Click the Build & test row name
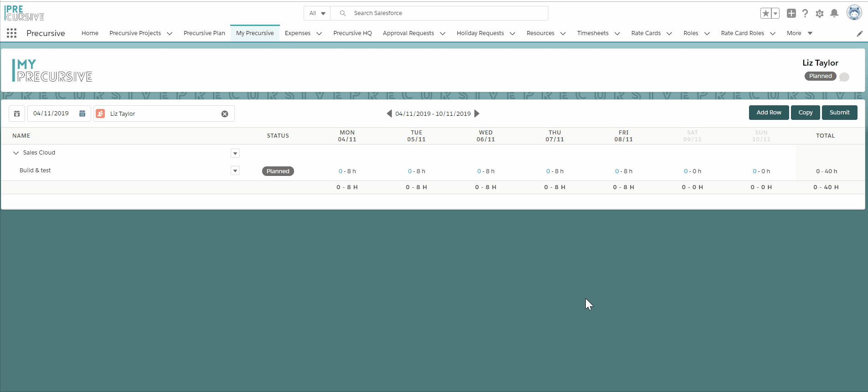868x392 pixels. tap(35, 170)
